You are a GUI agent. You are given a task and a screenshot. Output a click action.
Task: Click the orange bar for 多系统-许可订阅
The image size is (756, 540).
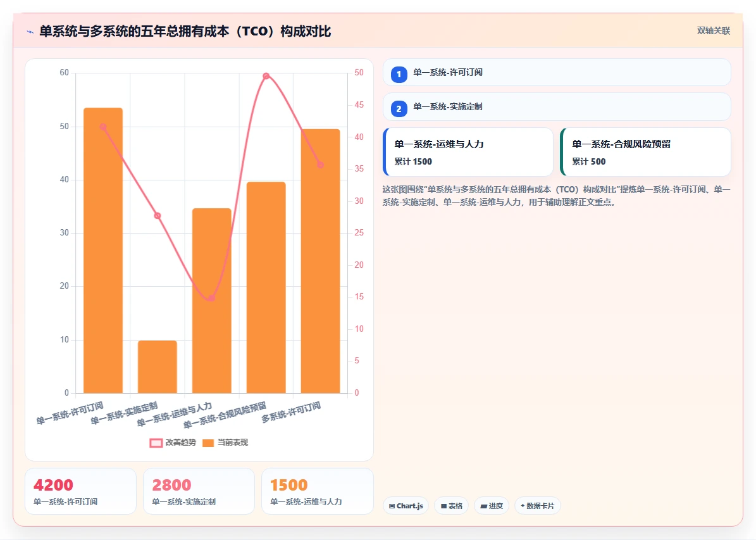pos(321,261)
